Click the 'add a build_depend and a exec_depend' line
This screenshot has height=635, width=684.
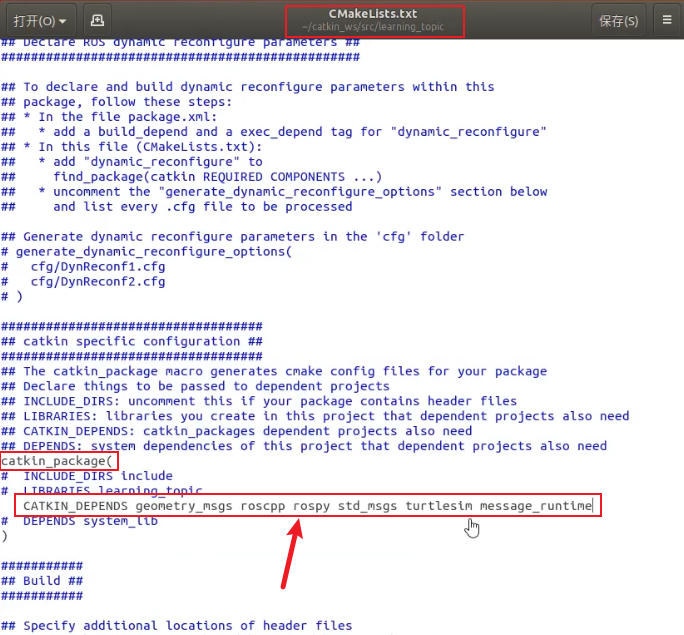click(274, 132)
